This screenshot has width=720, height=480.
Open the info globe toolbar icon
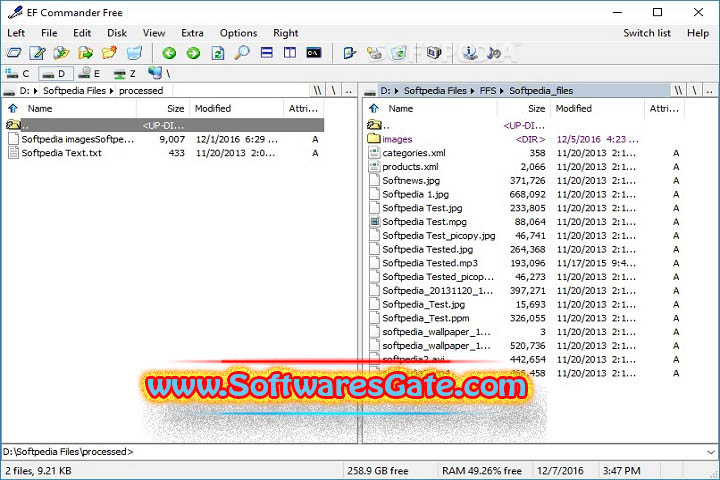click(469, 53)
